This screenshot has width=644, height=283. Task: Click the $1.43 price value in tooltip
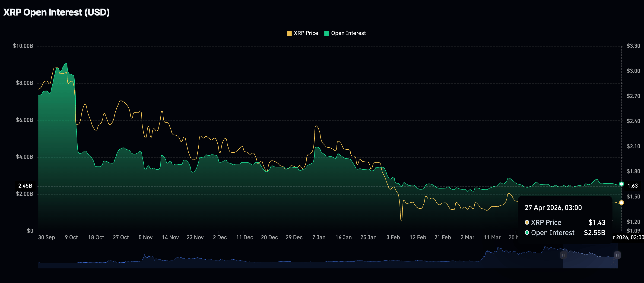tap(596, 222)
